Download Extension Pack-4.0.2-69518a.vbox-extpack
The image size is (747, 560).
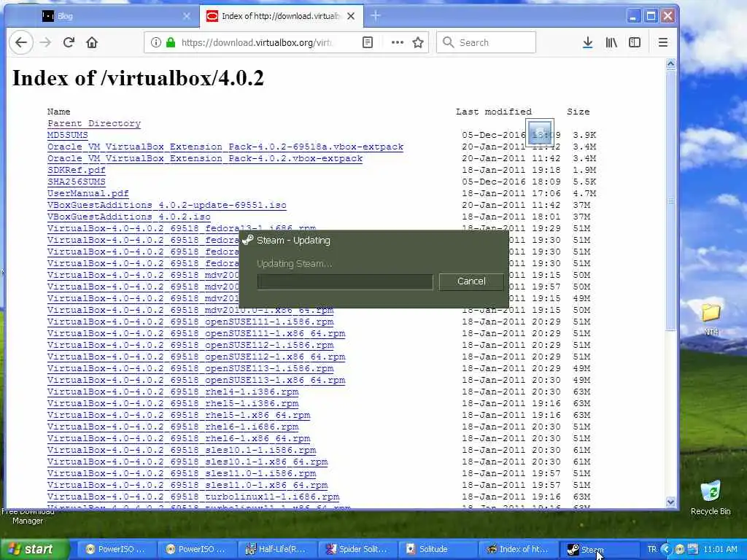[225, 147]
